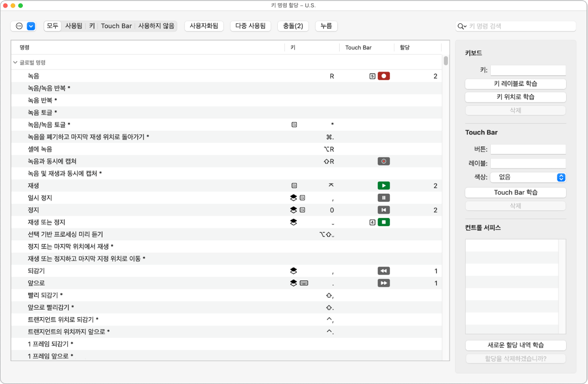
Task: Click the layers icon in 재생 또는 정지 row
Action: click(x=294, y=222)
